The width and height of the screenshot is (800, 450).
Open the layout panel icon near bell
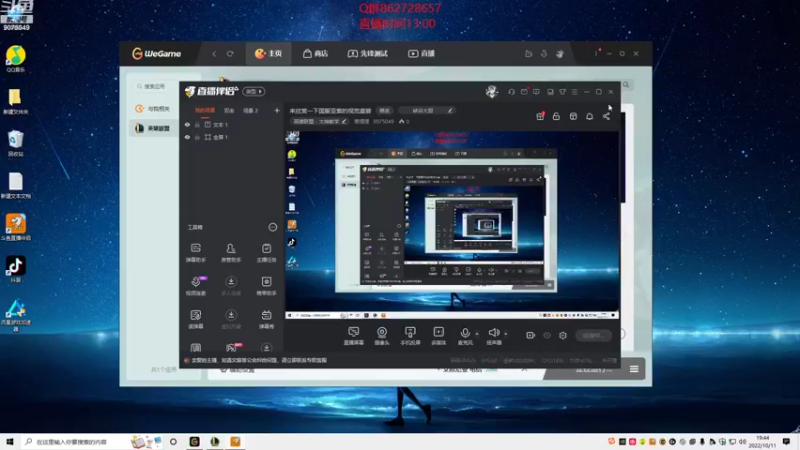click(x=573, y=116)
